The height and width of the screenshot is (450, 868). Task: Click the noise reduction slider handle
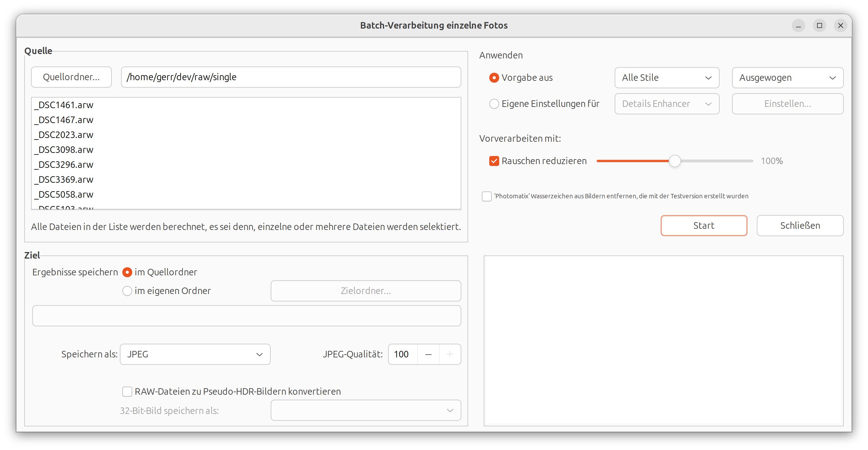[x=675, y=161]
